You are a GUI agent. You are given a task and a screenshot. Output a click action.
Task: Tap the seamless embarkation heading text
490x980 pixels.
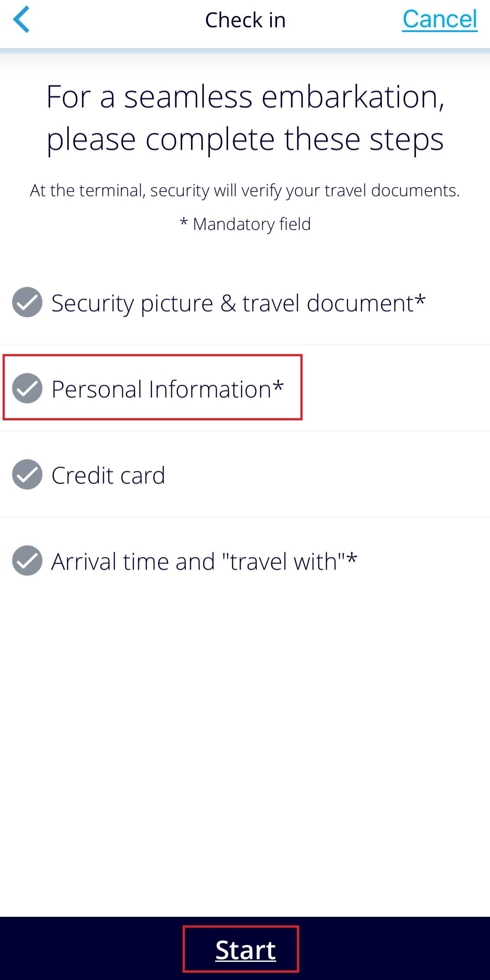click(x=245, y=118)
